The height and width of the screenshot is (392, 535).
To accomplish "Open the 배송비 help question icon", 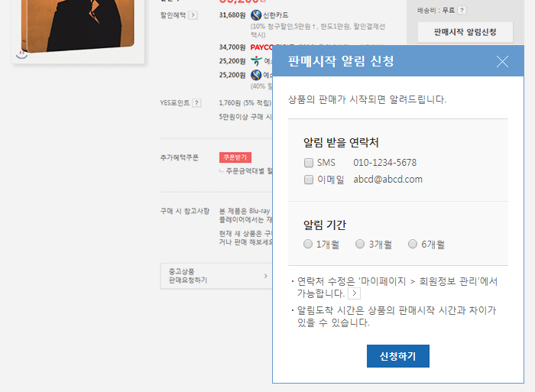I will [462, 11].
